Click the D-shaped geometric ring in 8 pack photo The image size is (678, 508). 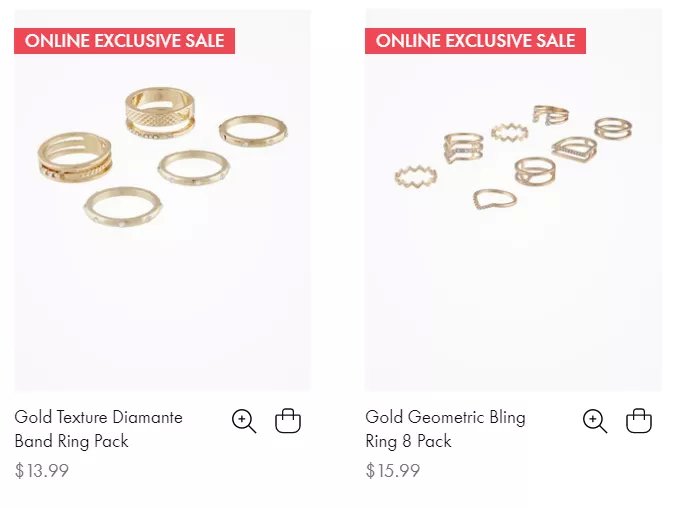pos(574,149)
